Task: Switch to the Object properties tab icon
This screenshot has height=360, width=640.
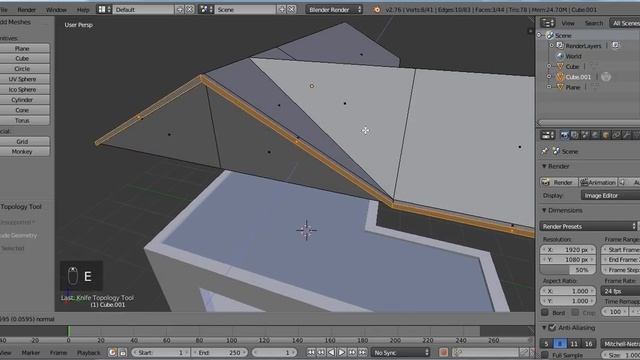Action: (x=606, y=135)
